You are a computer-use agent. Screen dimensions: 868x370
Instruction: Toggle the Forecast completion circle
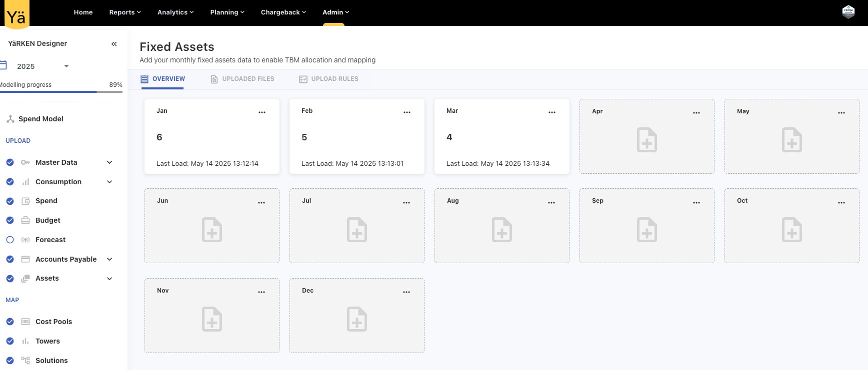[10, 240]
